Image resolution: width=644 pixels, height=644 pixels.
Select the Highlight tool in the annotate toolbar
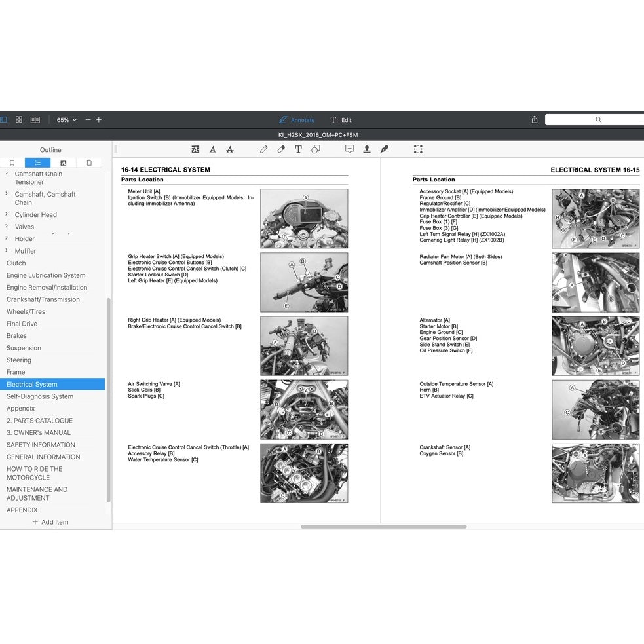195,149
